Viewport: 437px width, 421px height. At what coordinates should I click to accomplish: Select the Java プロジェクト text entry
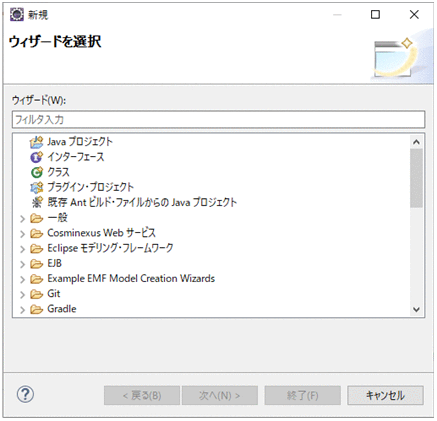pos(80,142)
